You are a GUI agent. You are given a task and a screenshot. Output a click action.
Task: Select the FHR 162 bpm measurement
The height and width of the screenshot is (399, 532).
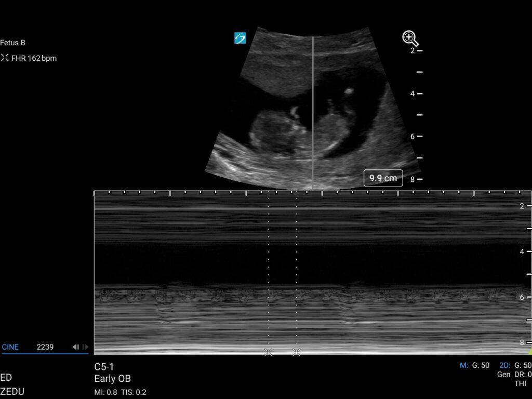point(34,58)
